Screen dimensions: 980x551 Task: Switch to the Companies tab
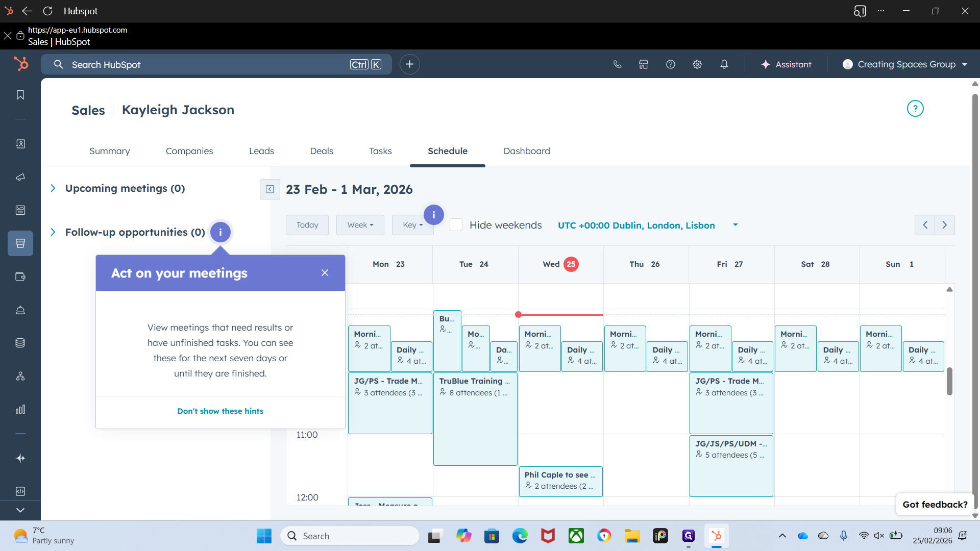point(189,151)
